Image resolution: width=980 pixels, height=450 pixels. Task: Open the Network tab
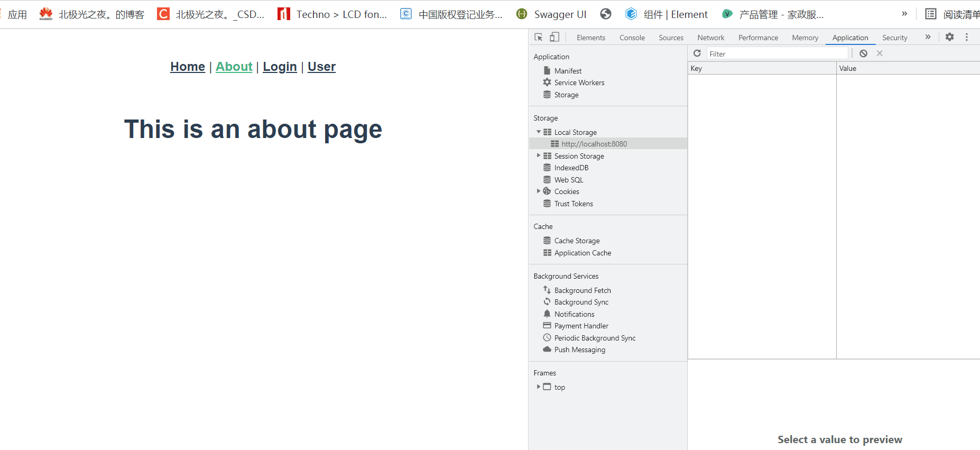711,38
